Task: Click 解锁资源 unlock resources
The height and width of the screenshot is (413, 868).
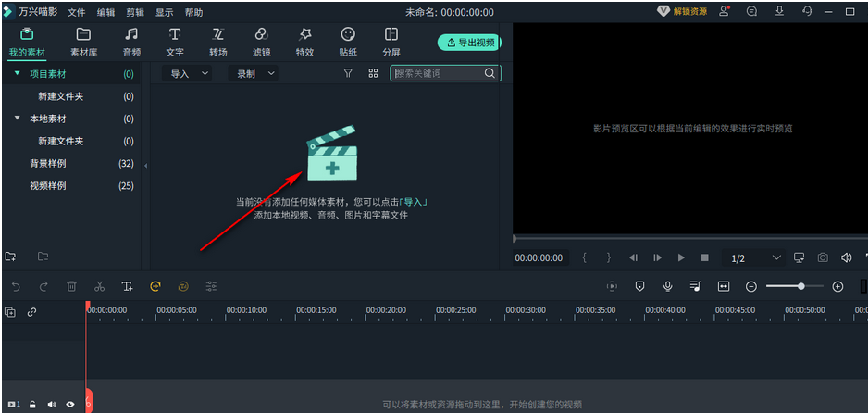Action: click(682, 11)
